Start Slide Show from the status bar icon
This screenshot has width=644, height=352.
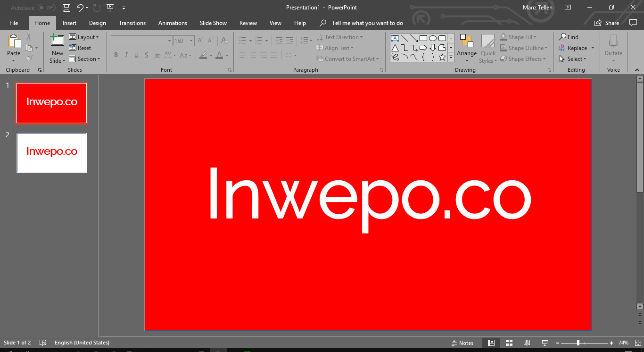545,343
